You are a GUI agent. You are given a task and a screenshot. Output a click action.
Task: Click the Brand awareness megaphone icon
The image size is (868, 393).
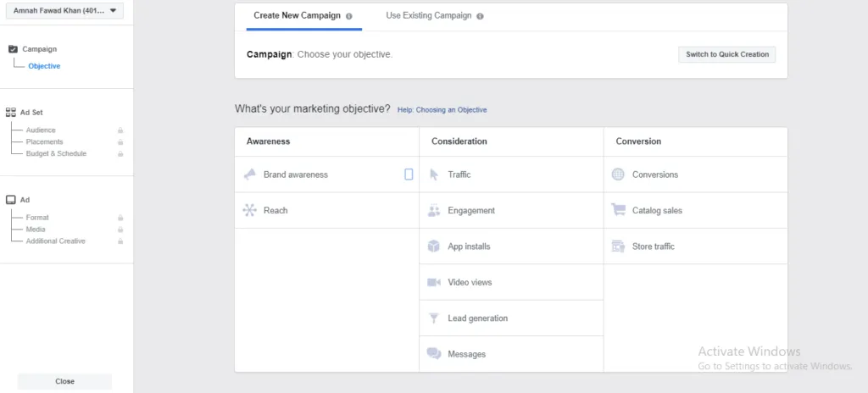point(250,174)
